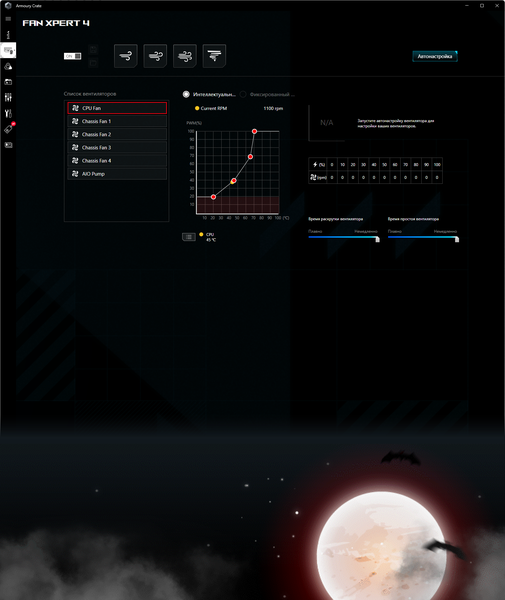Open the news sidebar icon at the bottom

coord(8,145)
